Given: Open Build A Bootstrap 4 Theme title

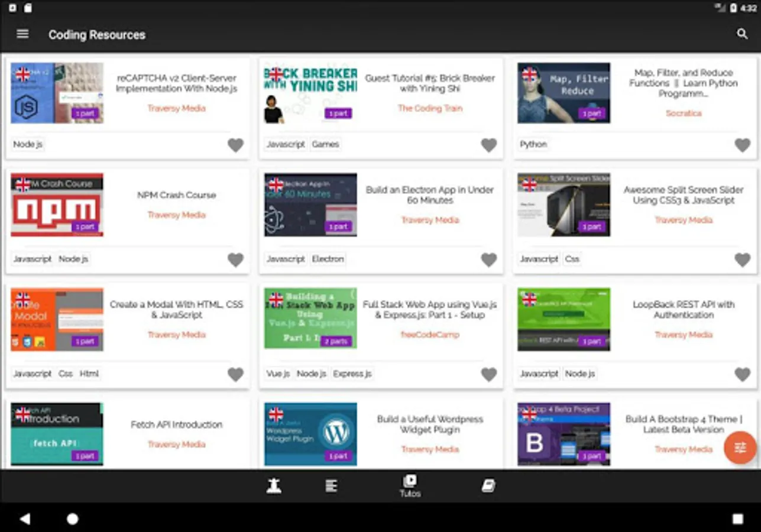Looking at the screenshot, I should 684,424.
